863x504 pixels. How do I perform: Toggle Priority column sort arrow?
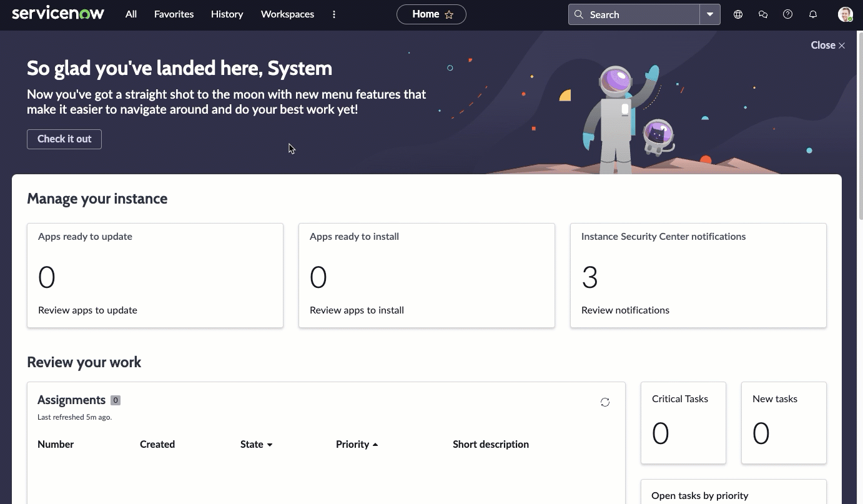[375, 445]
